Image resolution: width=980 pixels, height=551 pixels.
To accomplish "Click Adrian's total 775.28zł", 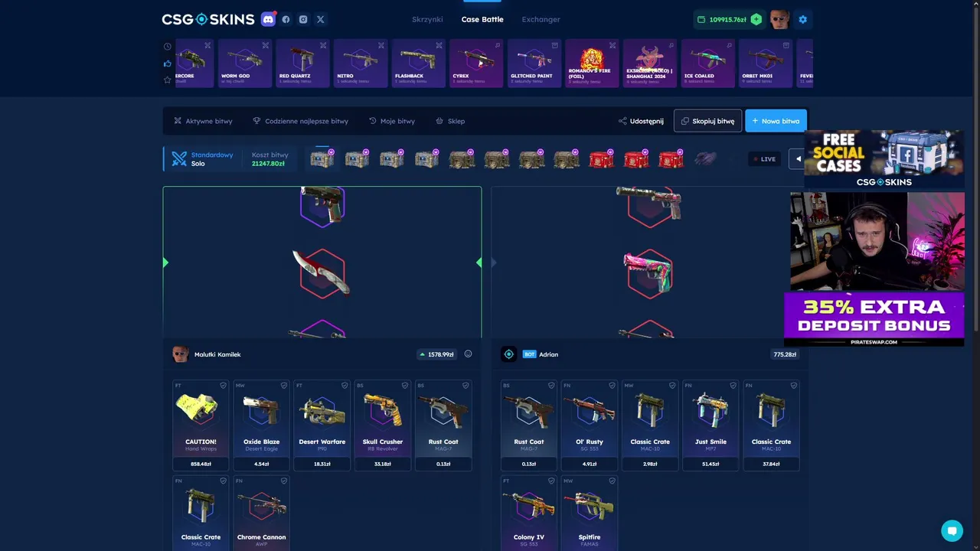I will (786, 354).
